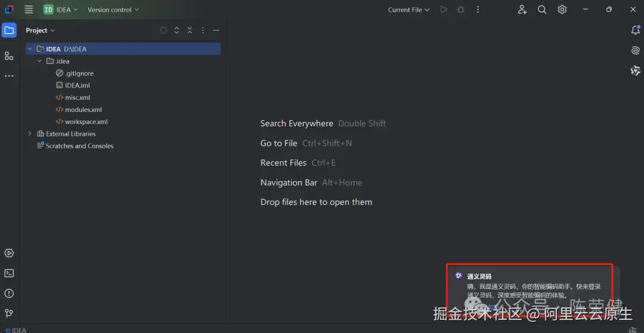Screen dimensions: 644x333
Task: Open the Services tool window icon
Action: point(9,253)
